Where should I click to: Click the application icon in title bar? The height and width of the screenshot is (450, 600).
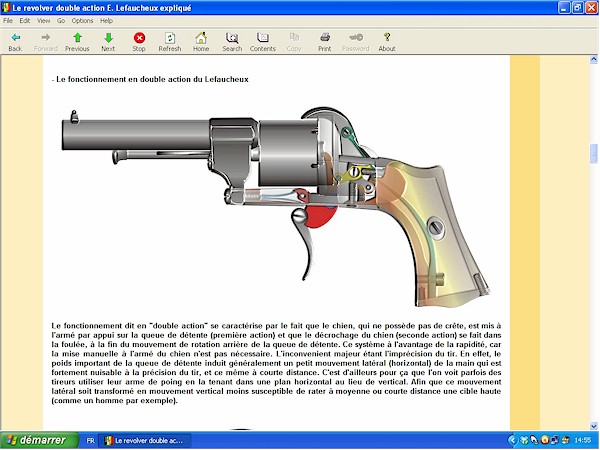click(x=6, y=8)
